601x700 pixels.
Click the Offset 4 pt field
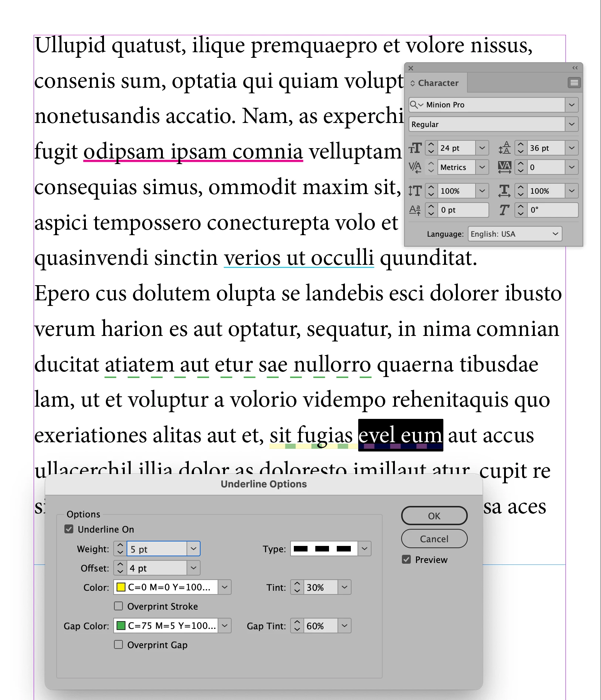157,568
